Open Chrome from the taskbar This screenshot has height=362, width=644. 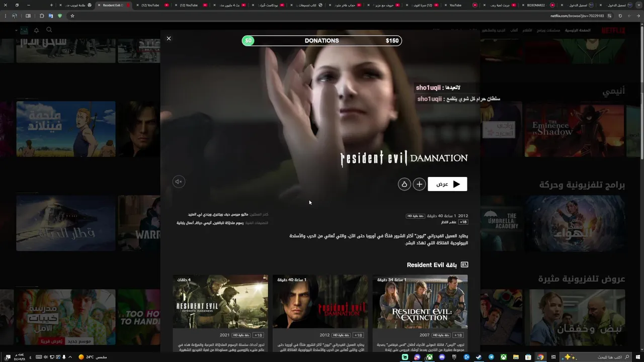pyautogui.click(x=540, y=357)
